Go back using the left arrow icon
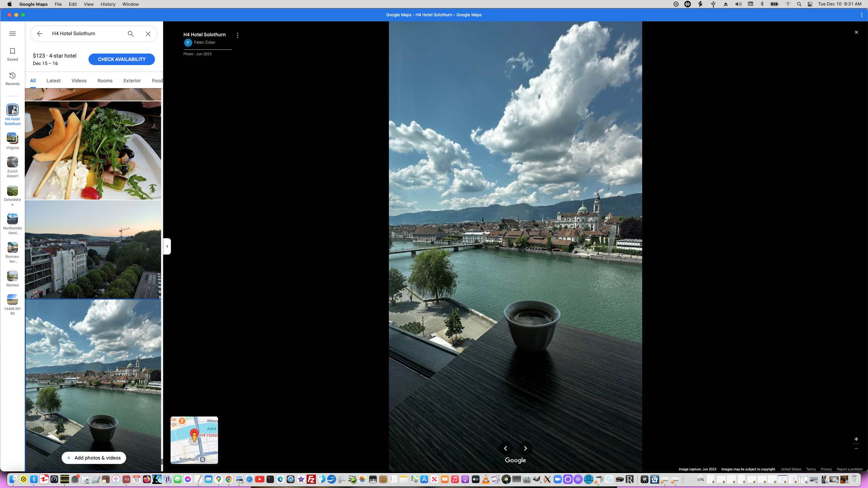 tap(40, 34)
